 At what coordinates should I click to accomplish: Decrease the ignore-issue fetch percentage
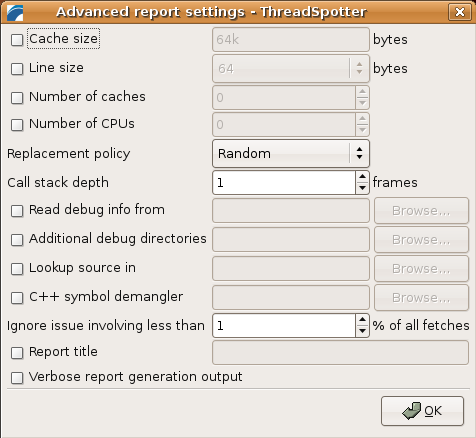(x=362, y=331)
